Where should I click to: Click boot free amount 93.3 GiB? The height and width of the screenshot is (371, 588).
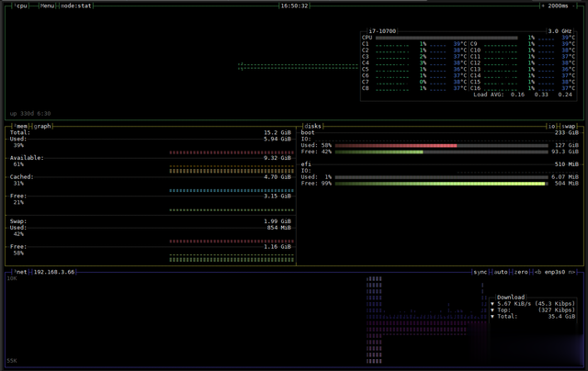(x=565, y=152)
